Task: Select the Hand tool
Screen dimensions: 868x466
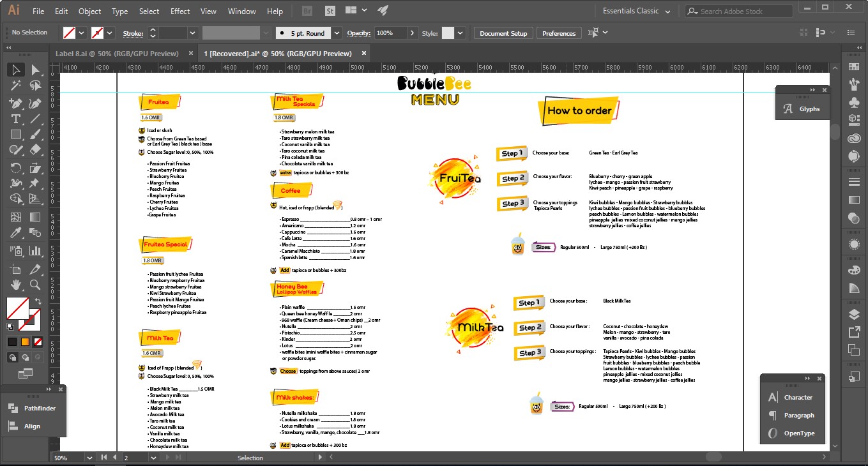Action: point(16,285)
